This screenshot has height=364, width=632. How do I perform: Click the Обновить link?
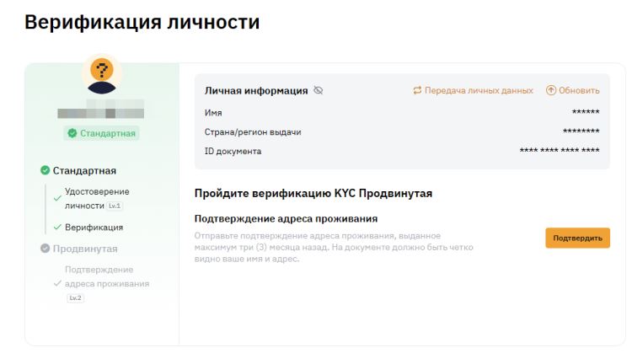click(x=580, y=90)
